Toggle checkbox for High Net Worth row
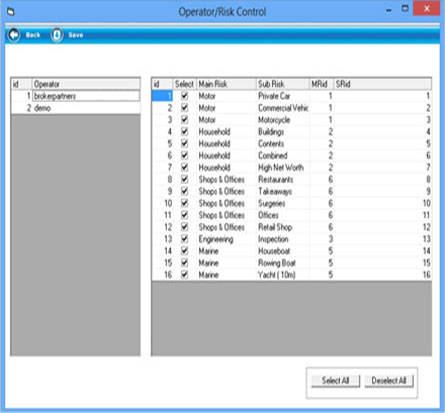 [184, 167]
